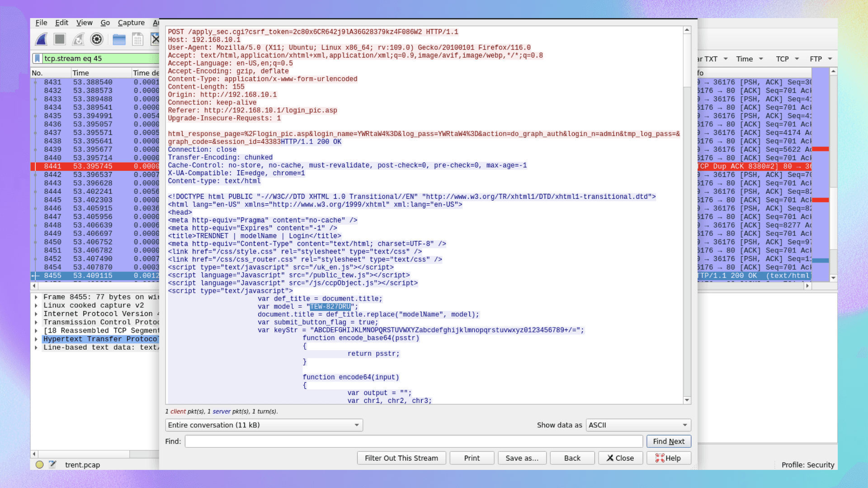Stop the running capture with the square icon
Viewport: 868px width, 488px height.
60,39
